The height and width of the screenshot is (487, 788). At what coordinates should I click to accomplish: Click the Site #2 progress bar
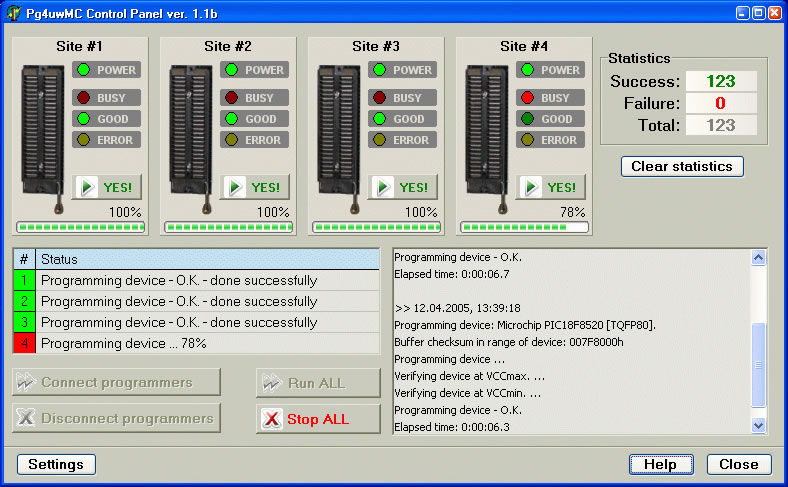click(x=229, y=227)
